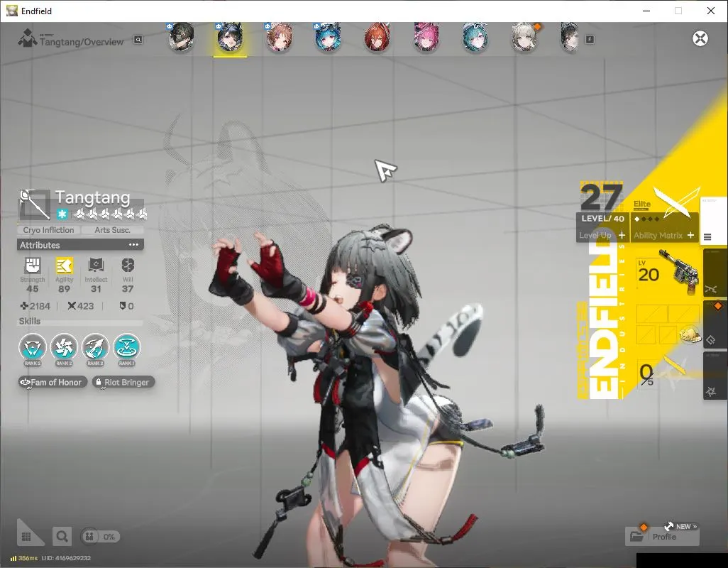Click the Will brain icon
The image size is (728, 568).
pos(128,266)
